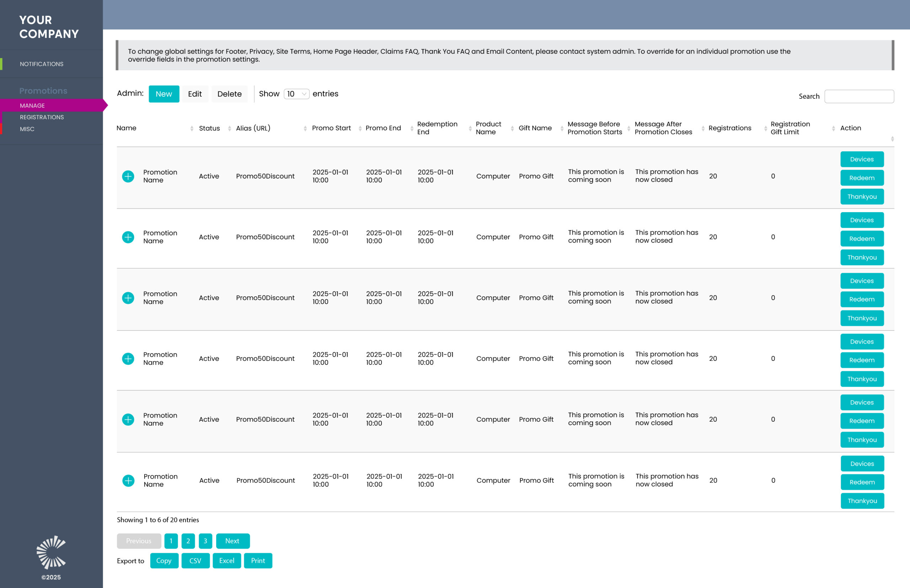910x588 pixels.
Task: Sort by Promo End column arrows
Action: [412, 129]
